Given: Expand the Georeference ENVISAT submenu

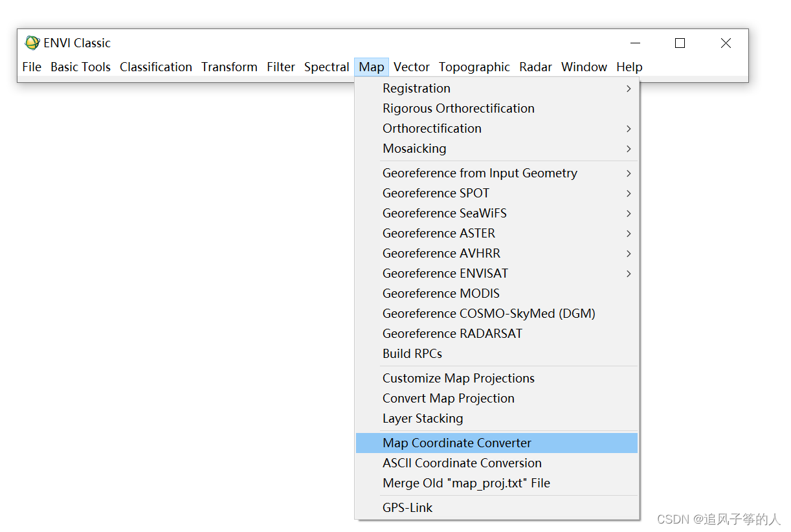Looking at the screenshot, I should pos(496,273).
